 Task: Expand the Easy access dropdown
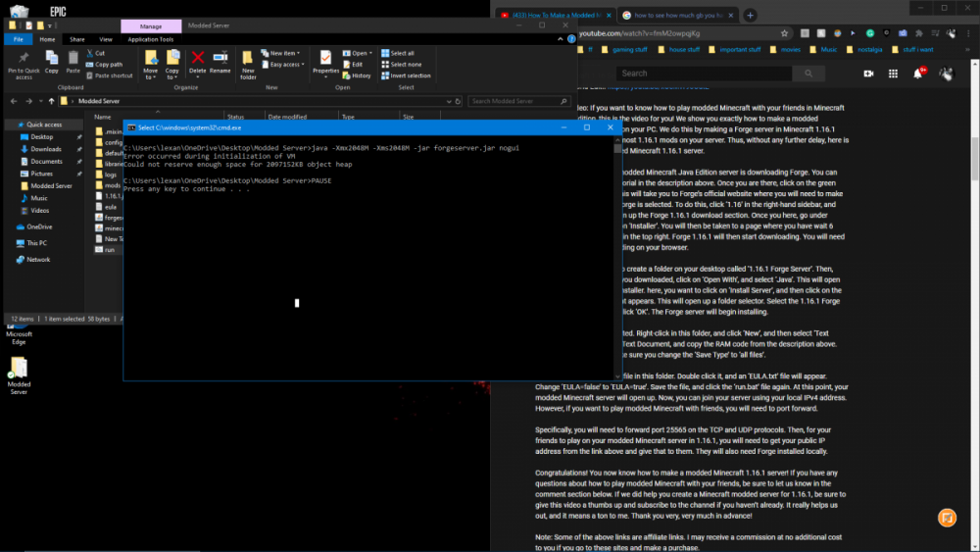click(285, 65)
